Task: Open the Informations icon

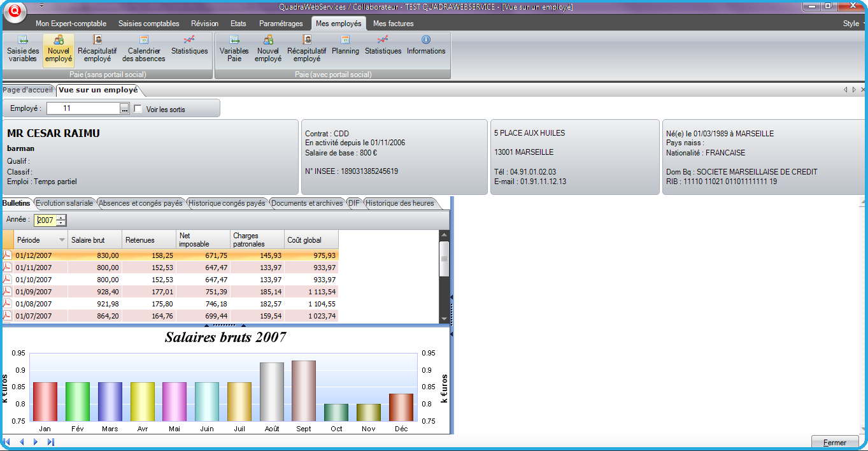Action: [x=426, y=46]
